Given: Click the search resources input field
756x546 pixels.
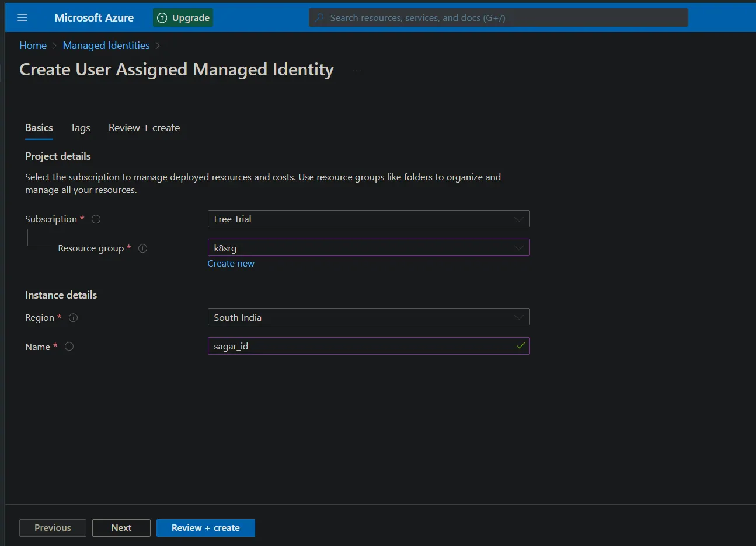Looking at the screenshot, I should (499, 17).
